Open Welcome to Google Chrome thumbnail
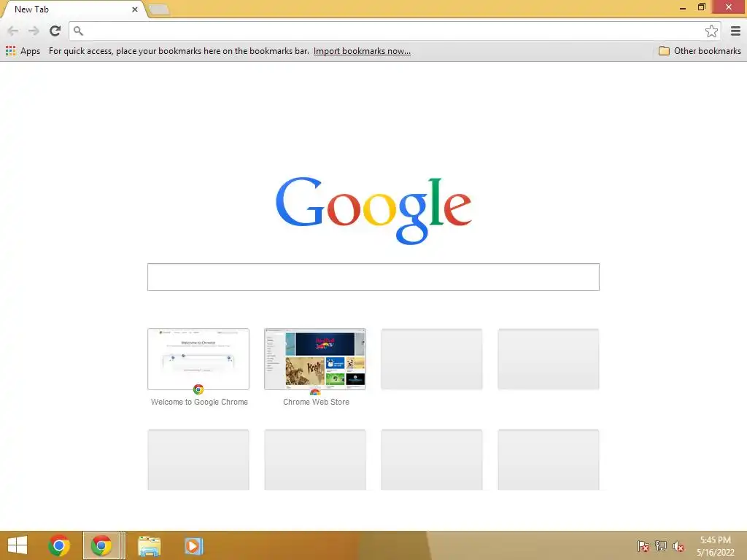Image resolution: width=747 pixels, height=560 pixels. tap(198, 359)
